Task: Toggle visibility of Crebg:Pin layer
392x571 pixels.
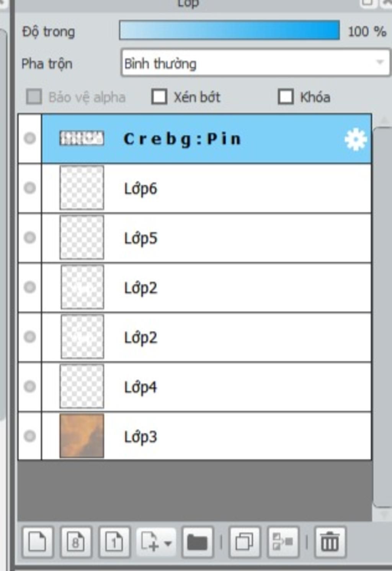Action: click(30, 138)
